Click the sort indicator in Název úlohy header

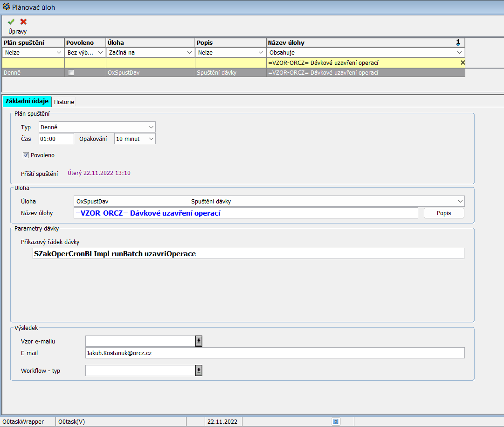[458, 42]
